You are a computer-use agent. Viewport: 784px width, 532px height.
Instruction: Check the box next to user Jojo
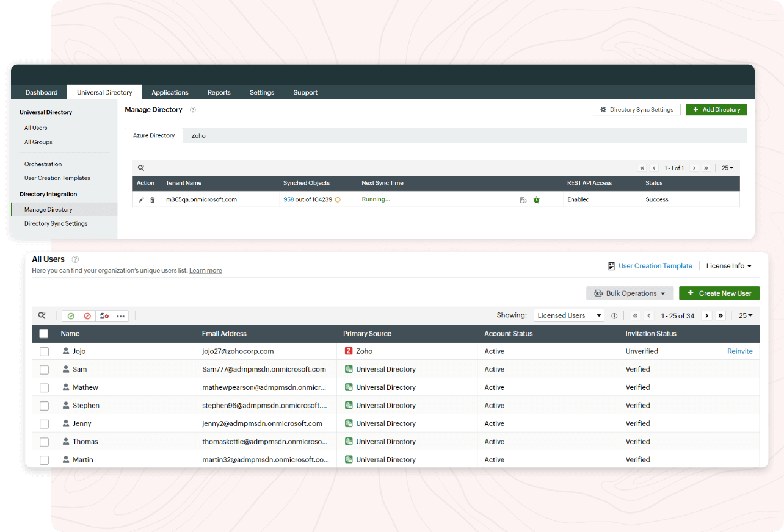point(44,351)
